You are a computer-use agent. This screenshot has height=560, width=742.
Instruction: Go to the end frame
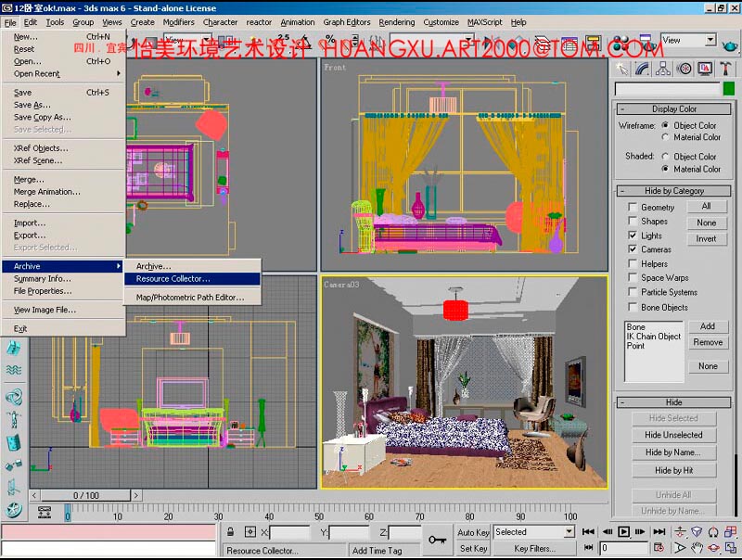[x=659, y=531]
